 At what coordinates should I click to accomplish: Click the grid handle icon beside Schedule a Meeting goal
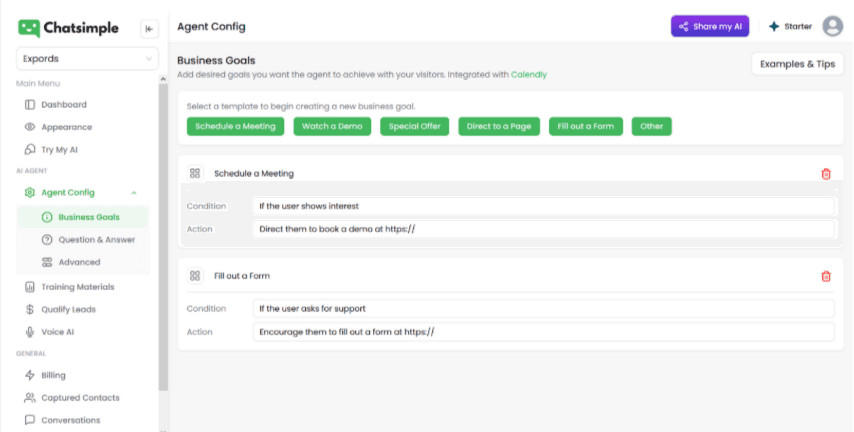pyautogui.click(x=195, y=173)
